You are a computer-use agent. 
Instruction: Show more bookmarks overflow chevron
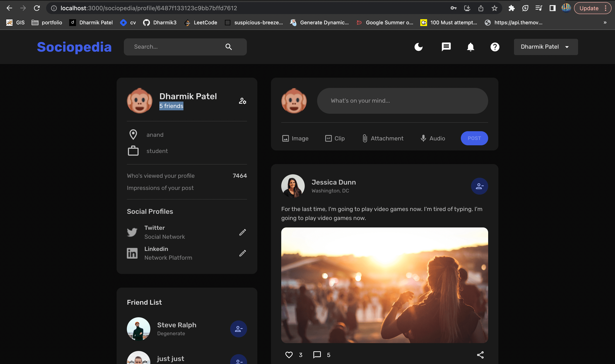pos(605,23)
